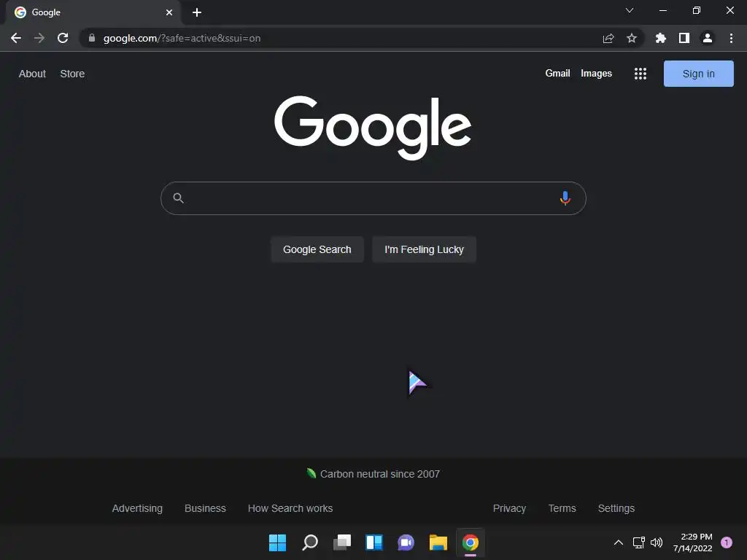Image resolution: width=747 pixels, height=560 pixels.
Task: Click the magnifier icon in search box
Action: [x=178, y=198]
